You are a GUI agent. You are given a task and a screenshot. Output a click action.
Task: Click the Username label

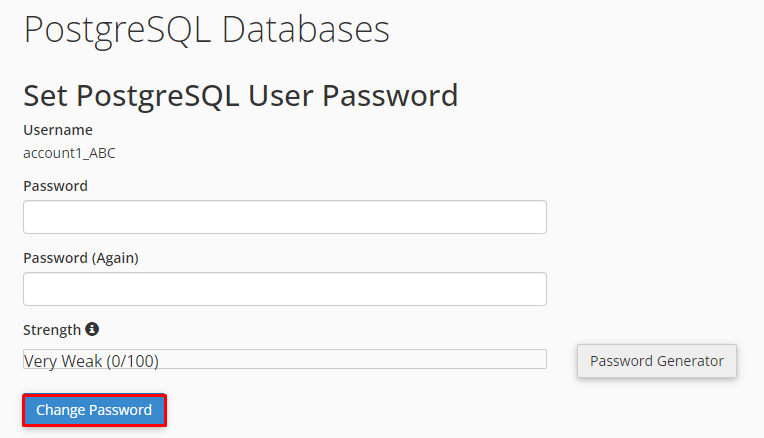click(58, 130)
